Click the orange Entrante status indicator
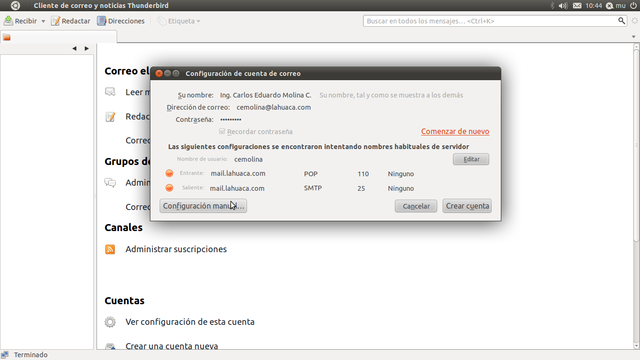Screen dimensions: 640x360 coord(169,173)
